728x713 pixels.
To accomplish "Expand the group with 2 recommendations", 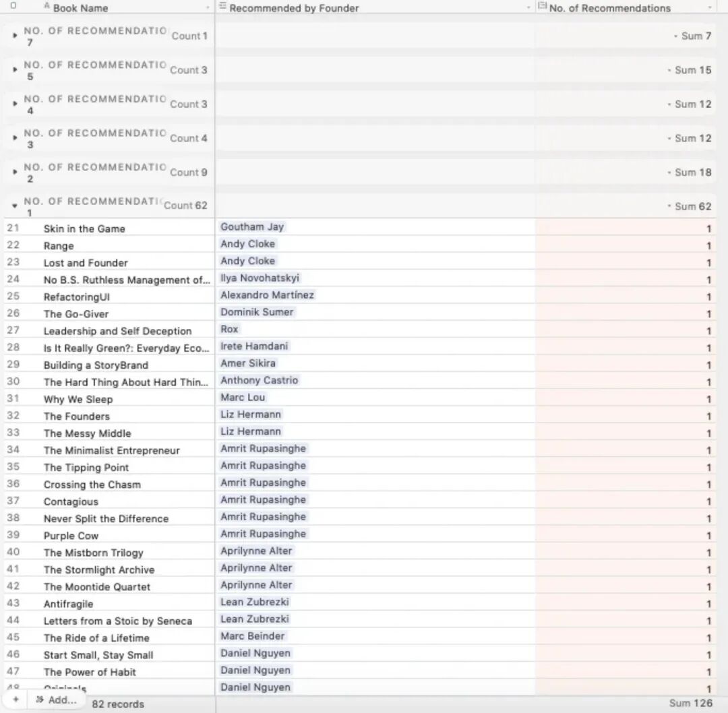I will 15,172.
